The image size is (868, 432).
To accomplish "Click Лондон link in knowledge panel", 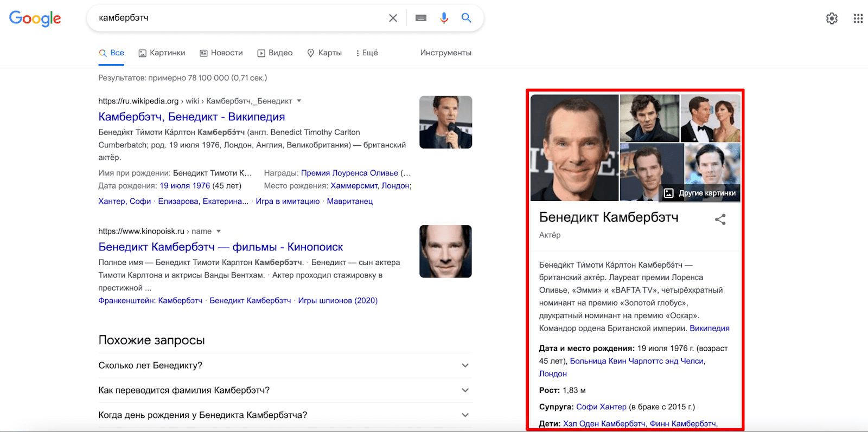I will click(x=553, y=373).
